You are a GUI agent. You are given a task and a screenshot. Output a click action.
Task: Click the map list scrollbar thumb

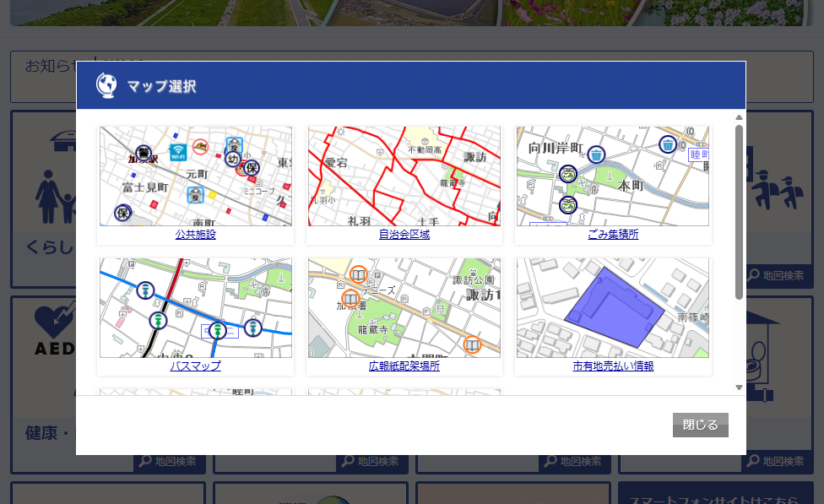click(740, 211)
